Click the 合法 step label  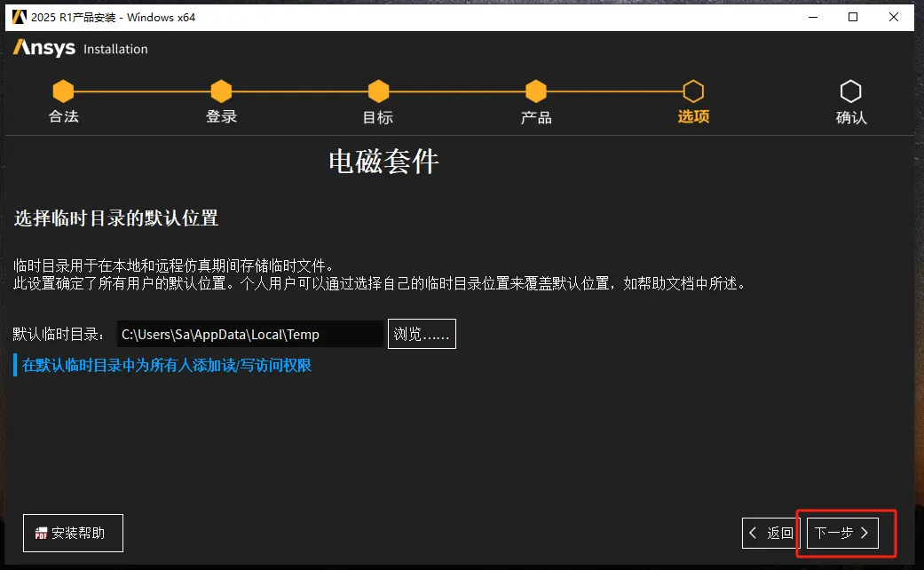tap(64, 116)
